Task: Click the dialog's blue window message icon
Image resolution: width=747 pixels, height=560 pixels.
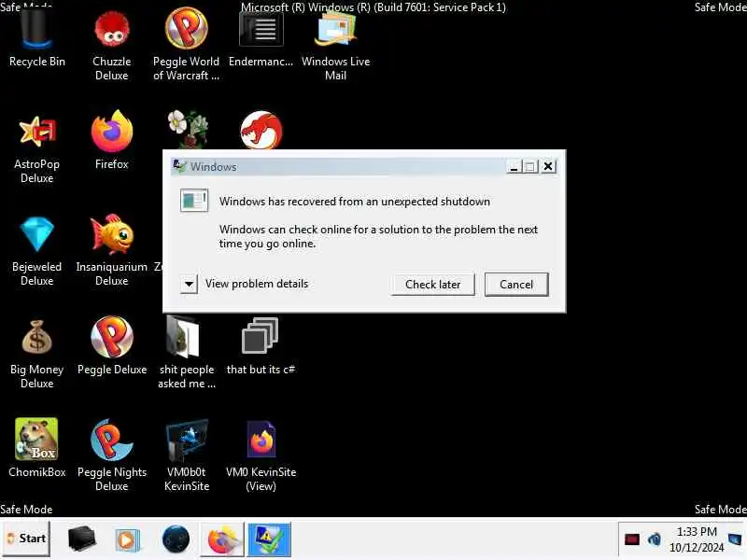Action: click(x=194, y=201)
